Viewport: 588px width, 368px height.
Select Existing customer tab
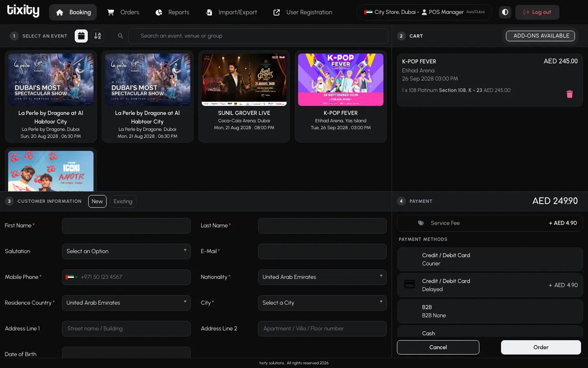tap(123, 201)
